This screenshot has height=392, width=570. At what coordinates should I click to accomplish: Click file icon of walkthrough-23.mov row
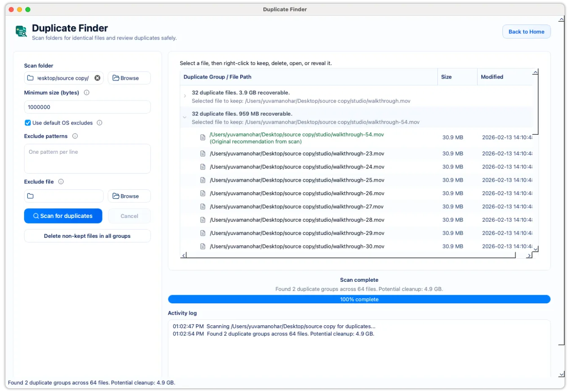click(x=203, y=154)
